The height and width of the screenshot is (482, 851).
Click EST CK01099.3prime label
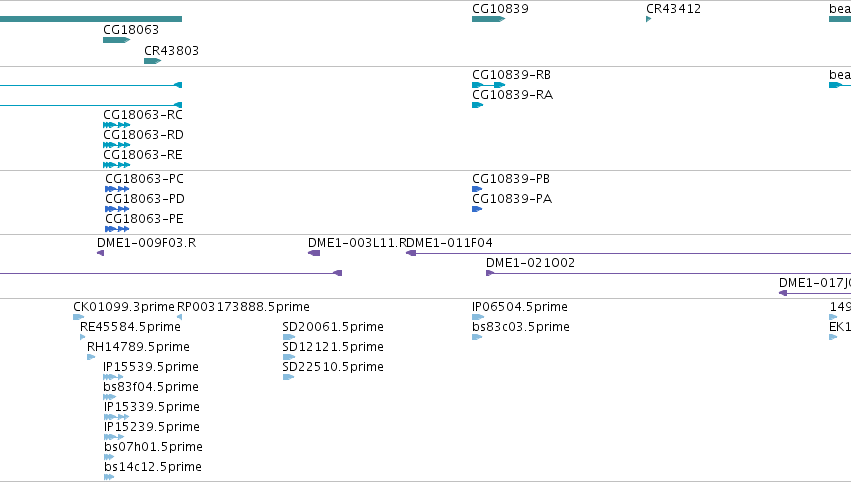[x=124, y=307]
